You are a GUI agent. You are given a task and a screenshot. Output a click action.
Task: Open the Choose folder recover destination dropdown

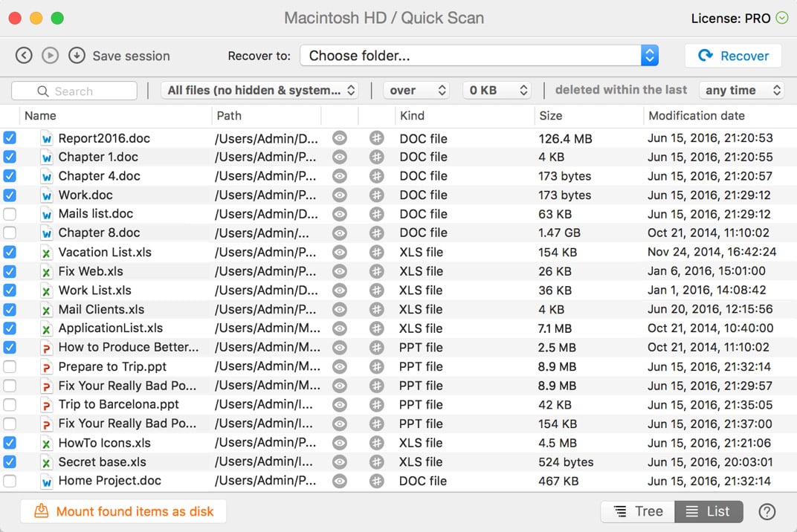click(480, 56)
